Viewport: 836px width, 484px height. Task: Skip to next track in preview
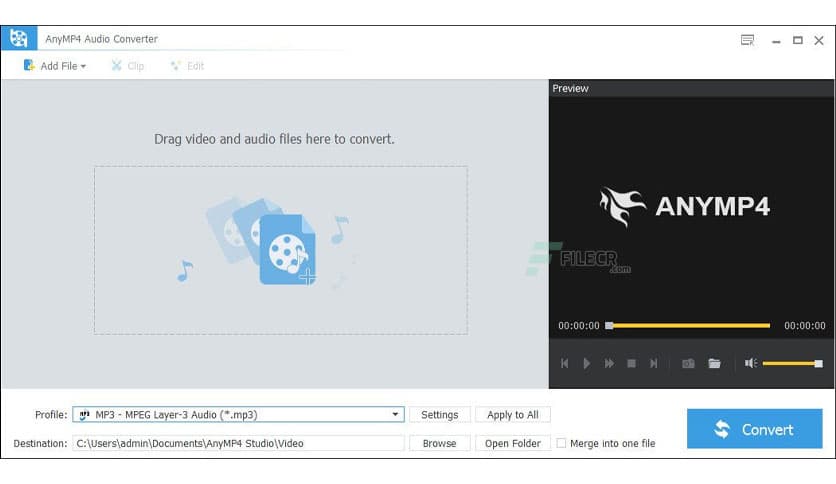coord(654,364)
